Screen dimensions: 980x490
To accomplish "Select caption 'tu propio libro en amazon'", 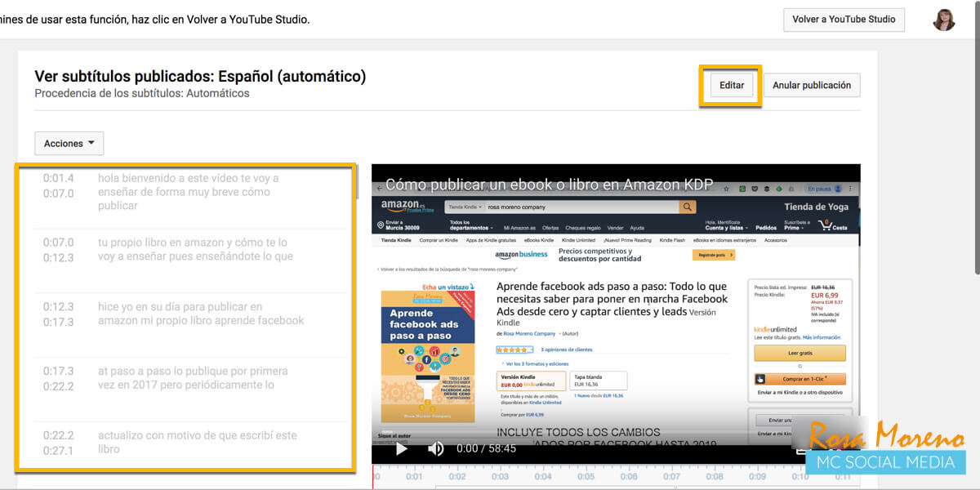I will pyautogui.click(x=195, y=249).
